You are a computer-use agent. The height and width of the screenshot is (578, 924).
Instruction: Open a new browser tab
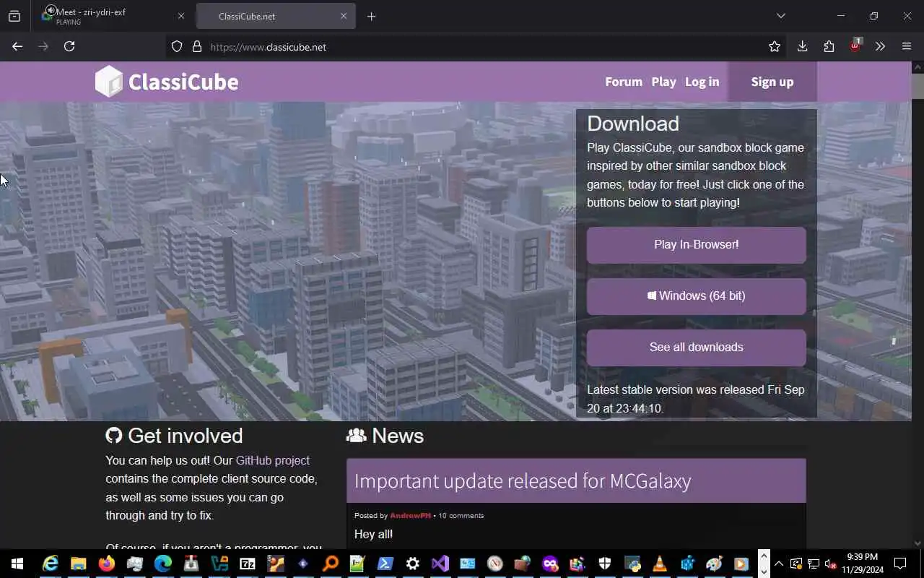(371, 16)
